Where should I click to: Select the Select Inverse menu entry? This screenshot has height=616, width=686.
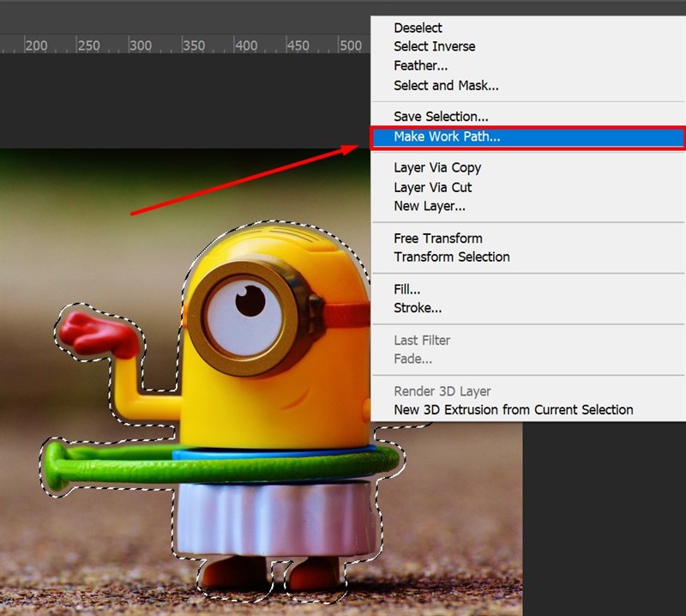(x=434, y=46)
